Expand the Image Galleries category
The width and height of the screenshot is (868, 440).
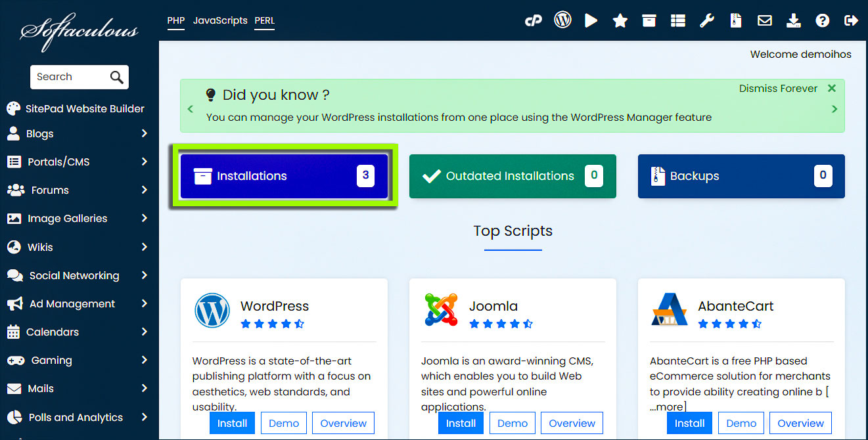tap(78, 219)
